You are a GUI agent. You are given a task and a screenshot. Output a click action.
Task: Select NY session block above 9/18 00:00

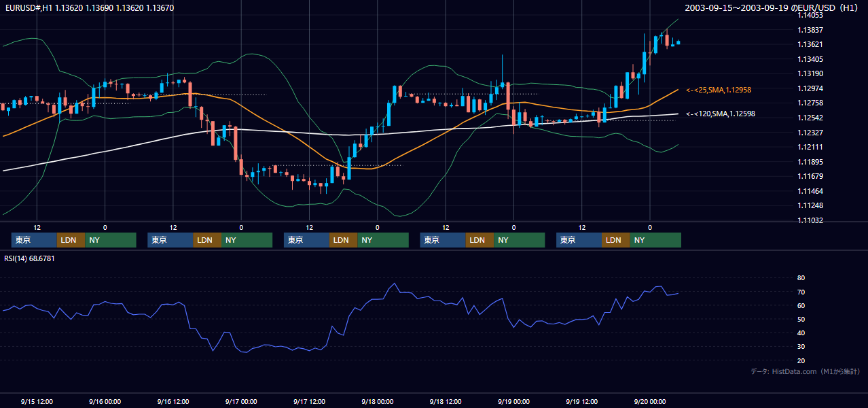pos(383,240)
